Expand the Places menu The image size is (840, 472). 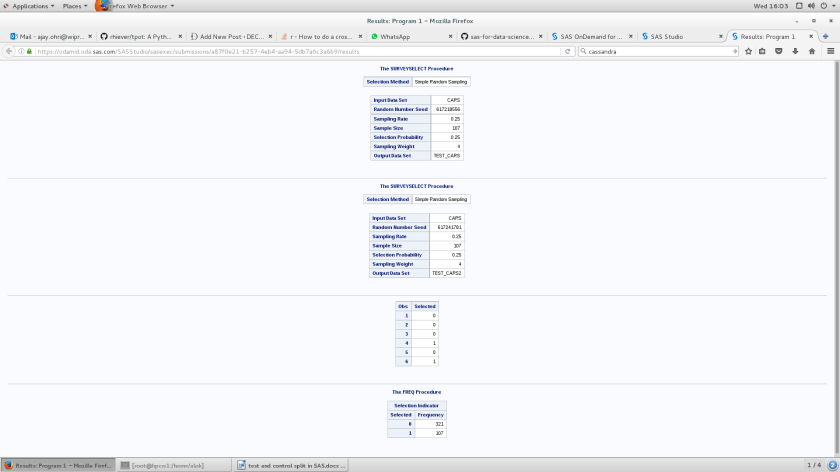point(75,6)
